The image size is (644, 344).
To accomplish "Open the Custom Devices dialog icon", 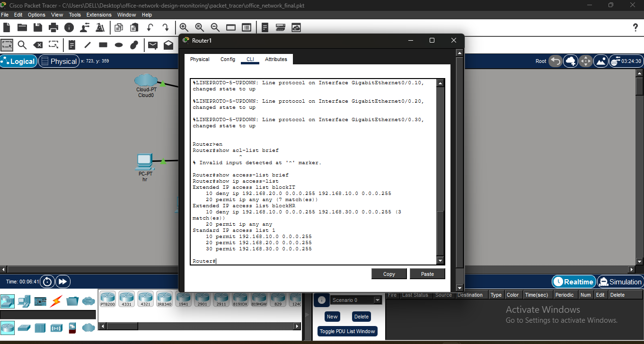I will click(247, 27).
